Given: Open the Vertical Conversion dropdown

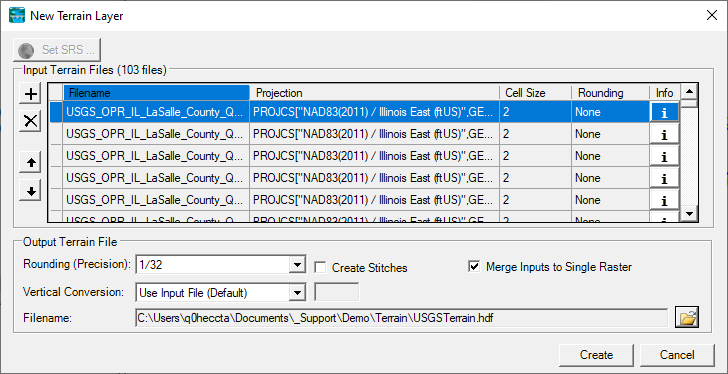Looking at the screenshot, I should click(x=297, y=293).
